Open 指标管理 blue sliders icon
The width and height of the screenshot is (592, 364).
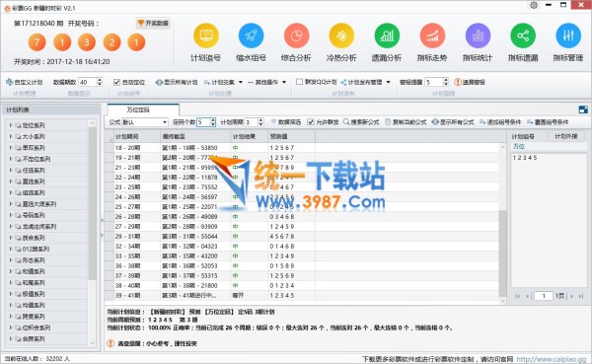(568, 36)
